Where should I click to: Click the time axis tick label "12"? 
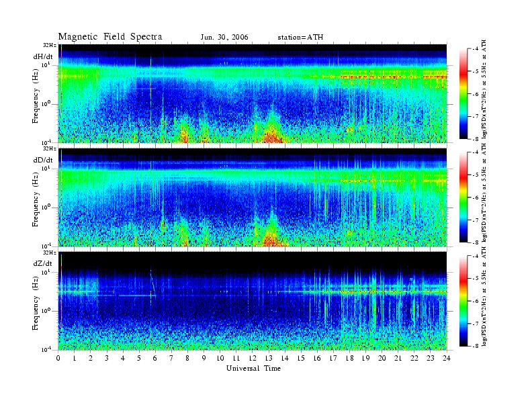click(x=253, y=359)
